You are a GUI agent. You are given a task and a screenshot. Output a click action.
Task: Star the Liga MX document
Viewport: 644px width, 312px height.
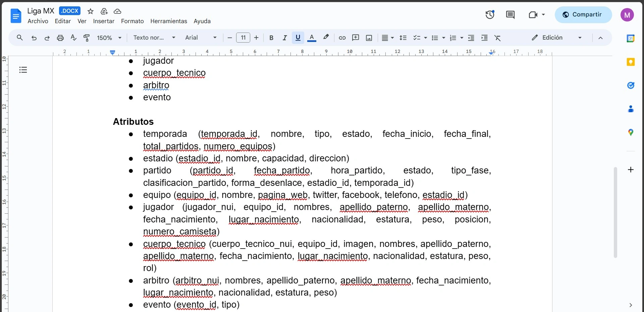90,11
